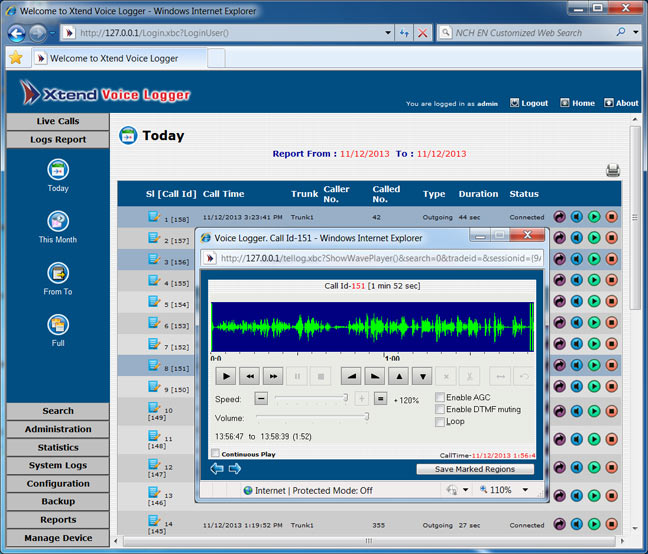Click the Home link
This screenshot has height=554, width=648.
tap(578, 103)
